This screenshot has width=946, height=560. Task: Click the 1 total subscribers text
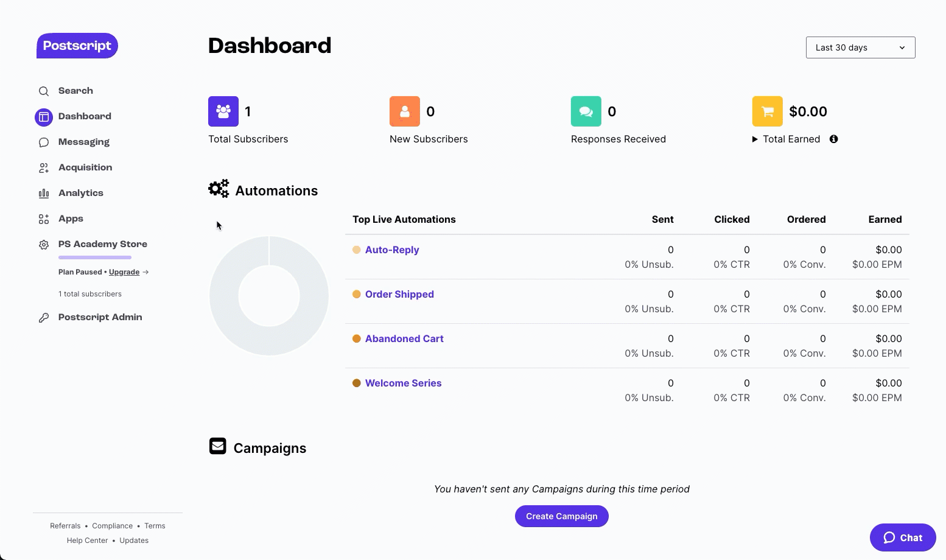(x=90, y=294)
